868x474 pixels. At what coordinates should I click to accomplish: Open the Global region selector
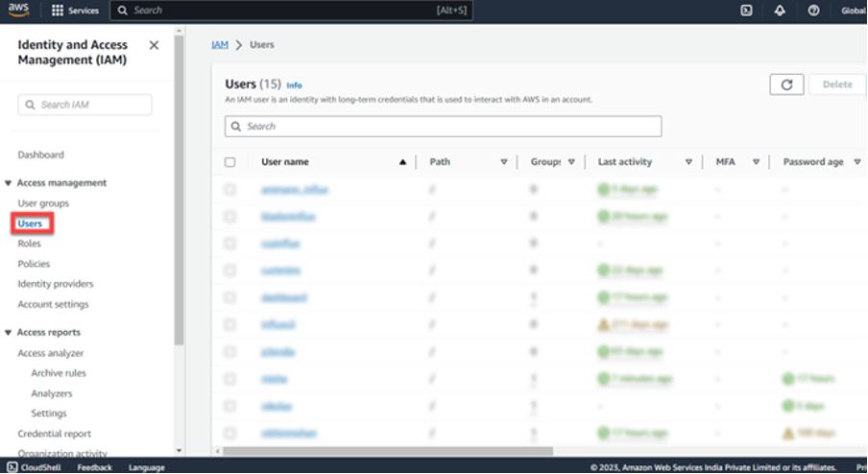[x=853, y=11]
